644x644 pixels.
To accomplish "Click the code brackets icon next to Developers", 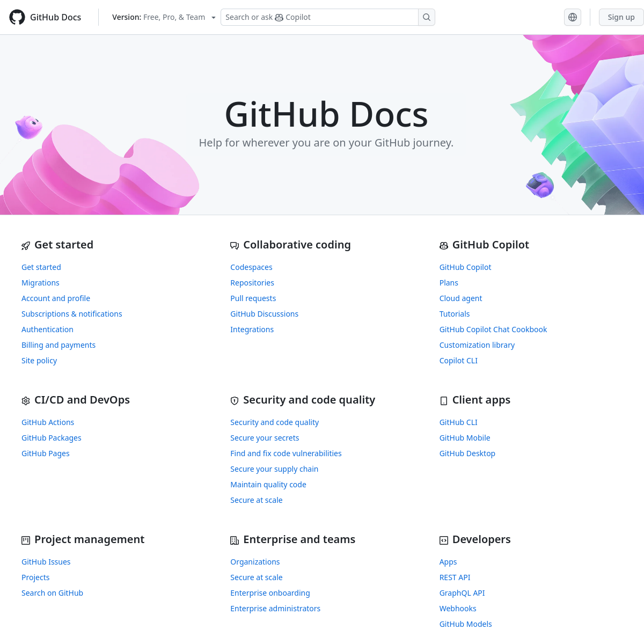I will [x=443, y=540].
